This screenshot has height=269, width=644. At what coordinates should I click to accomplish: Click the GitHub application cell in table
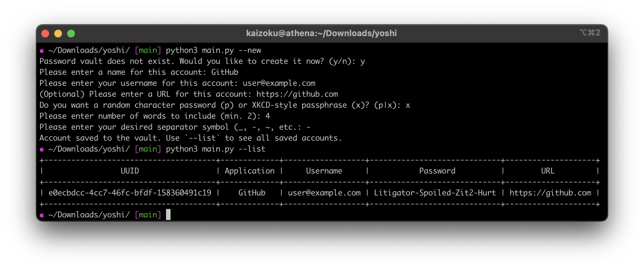[x=252, y=193]
